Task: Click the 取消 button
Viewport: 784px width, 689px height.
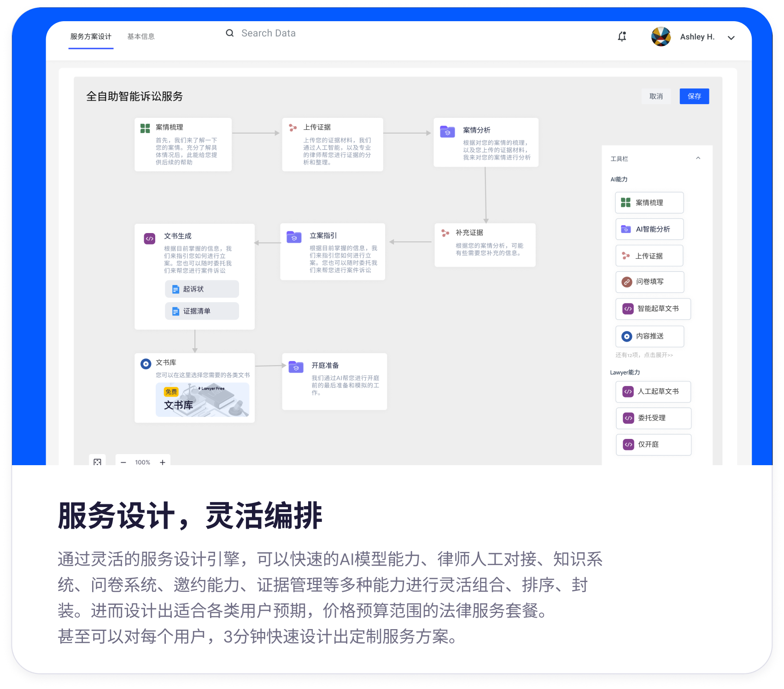Action: coord(656,96)
